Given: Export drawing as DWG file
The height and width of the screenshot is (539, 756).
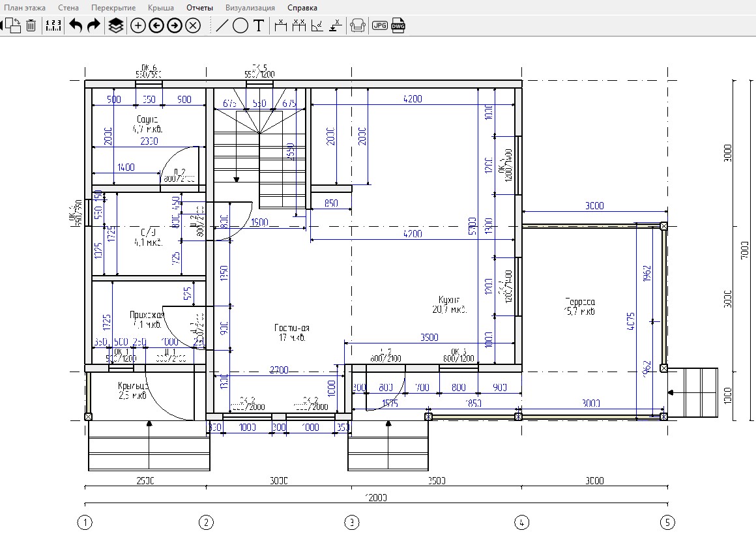Looking at the screenshot, I should pyautogui.click(x=398, y=25).
